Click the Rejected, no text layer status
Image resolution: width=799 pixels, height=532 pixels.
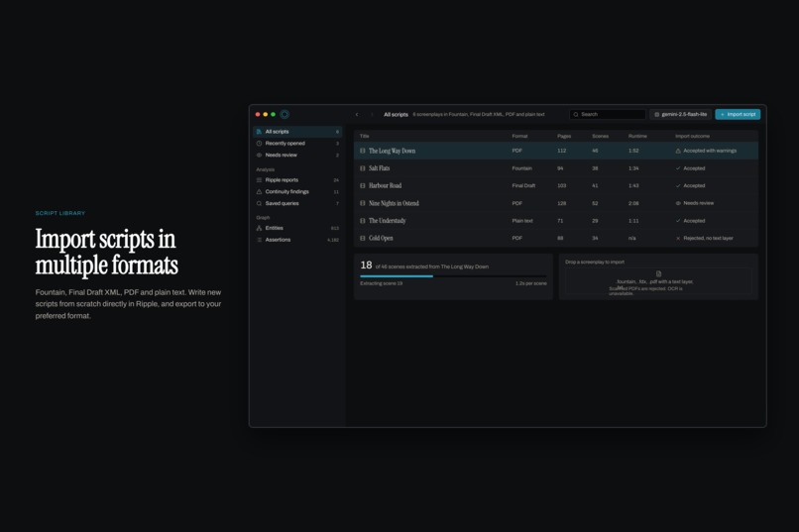pos(709,238)
